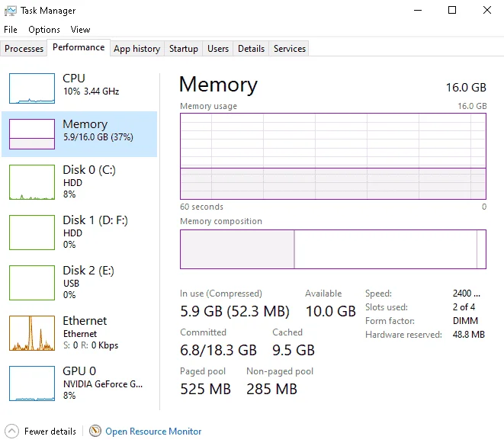Switch to the Startup tab
Screen dimensions: 504x446
184,49
